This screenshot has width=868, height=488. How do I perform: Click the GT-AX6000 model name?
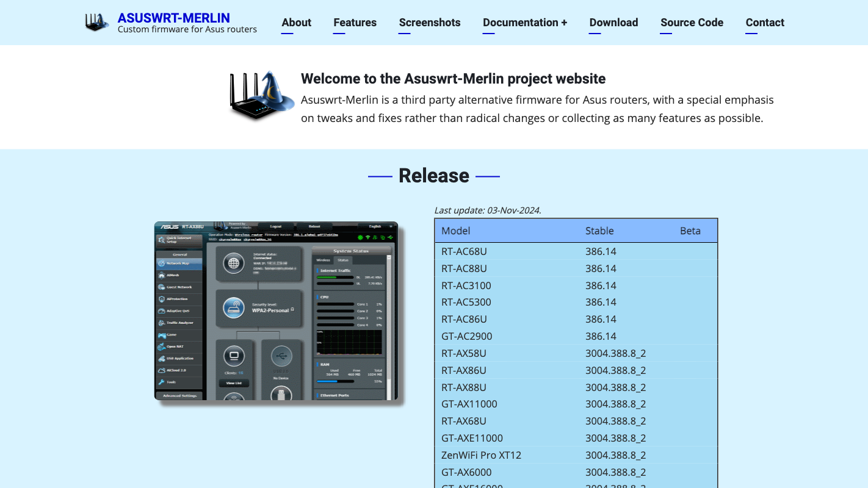click(x=466, y=472)
